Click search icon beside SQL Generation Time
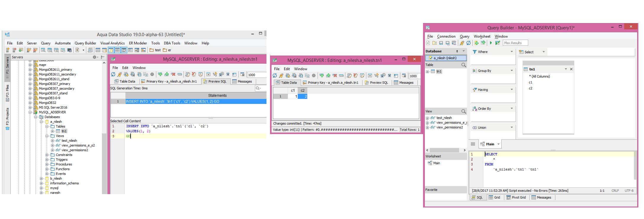 [258, 88]
